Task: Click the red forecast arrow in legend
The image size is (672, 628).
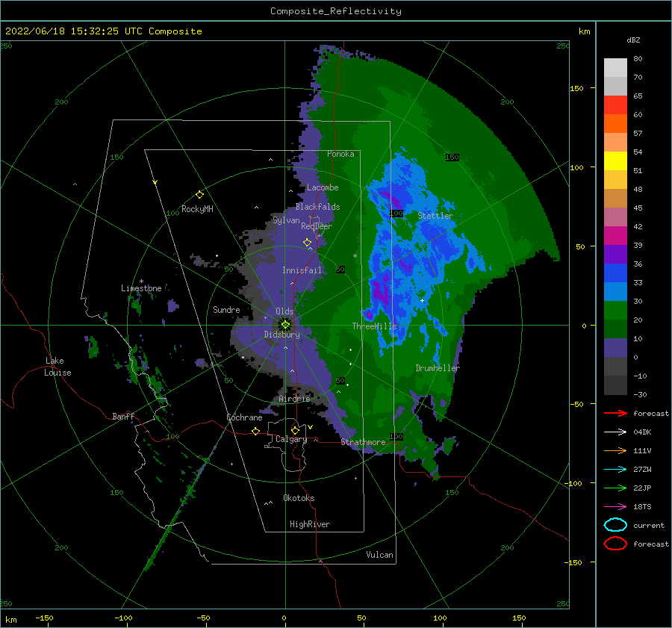Action: tap(615, 413)
